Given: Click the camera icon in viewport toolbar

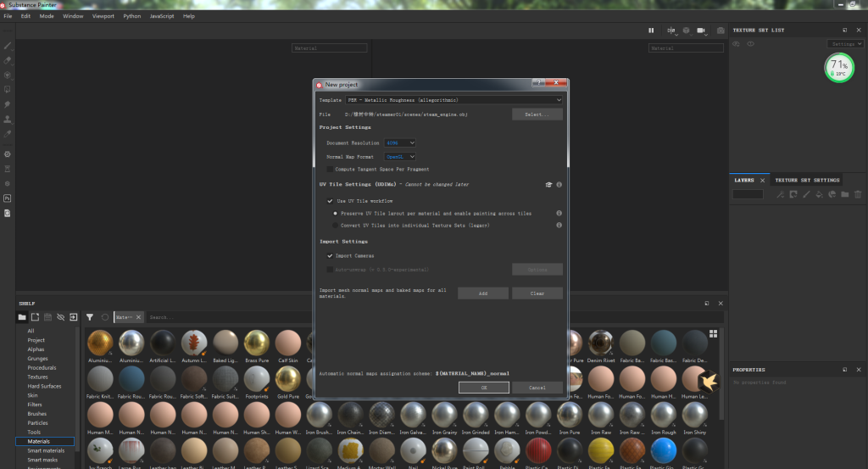Looking at the screenshot, I should 702,31.
